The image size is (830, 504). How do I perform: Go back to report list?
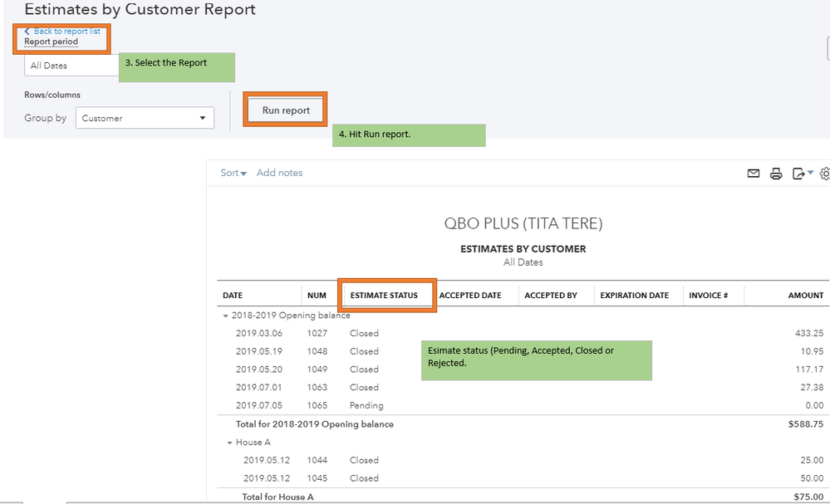pos(63,32)
